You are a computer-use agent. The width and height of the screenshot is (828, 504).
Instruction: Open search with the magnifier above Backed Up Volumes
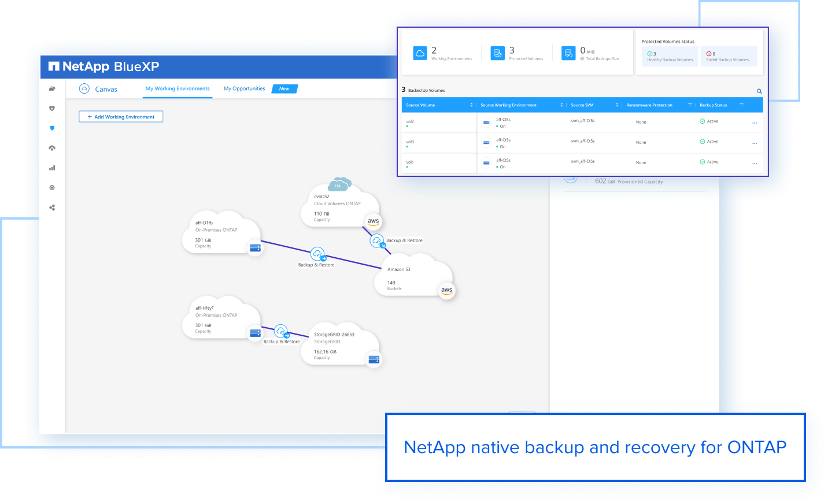(759, 91)
